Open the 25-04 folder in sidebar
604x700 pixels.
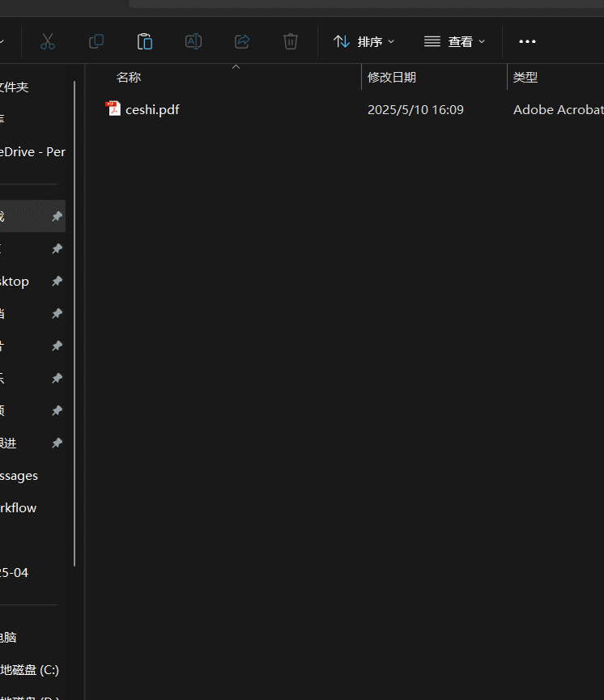pos(14,573)
